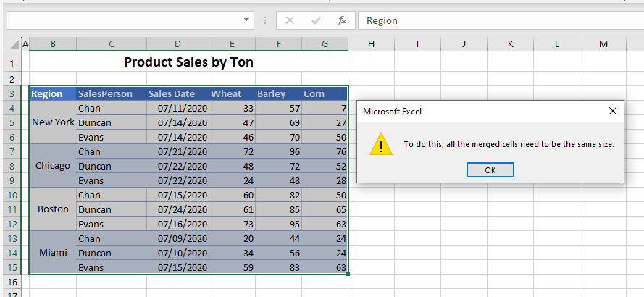The width and height of the screenshot is (644, 297).
Task: Click the Sales Date header cell
Action: (x=177, y=94)
